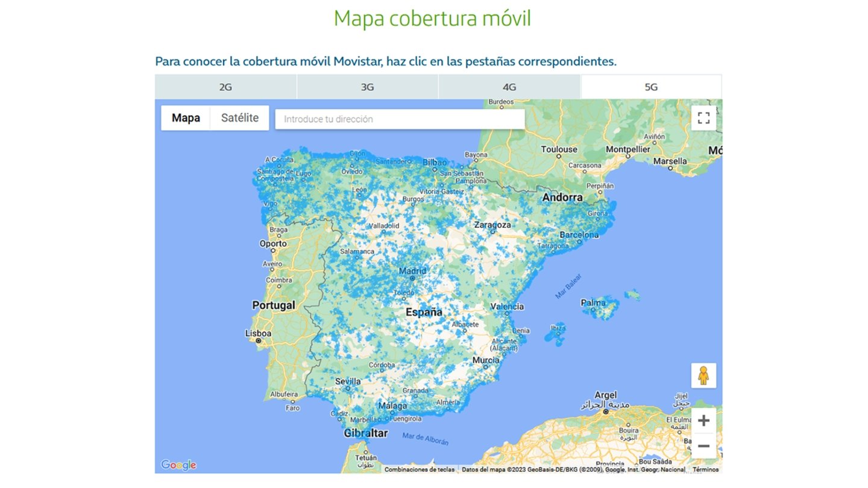Switch to the 2G coverage tab

point(225,87)
